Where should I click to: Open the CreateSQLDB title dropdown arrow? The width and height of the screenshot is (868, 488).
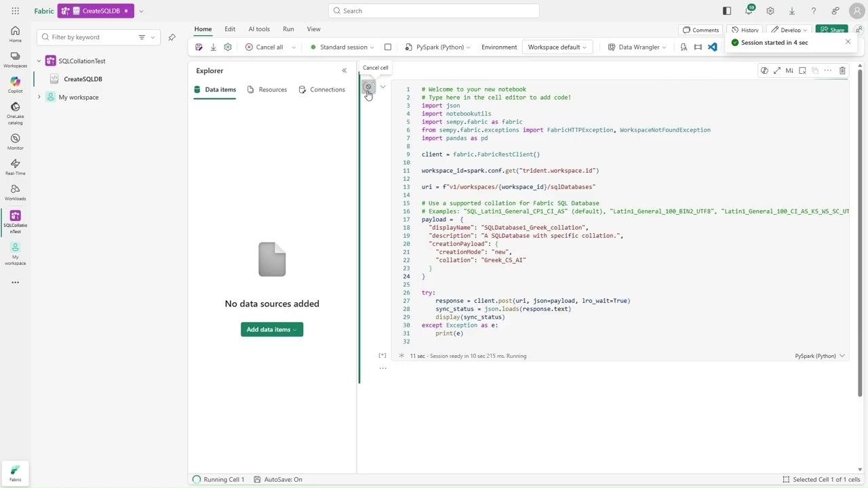click(141, 11)
